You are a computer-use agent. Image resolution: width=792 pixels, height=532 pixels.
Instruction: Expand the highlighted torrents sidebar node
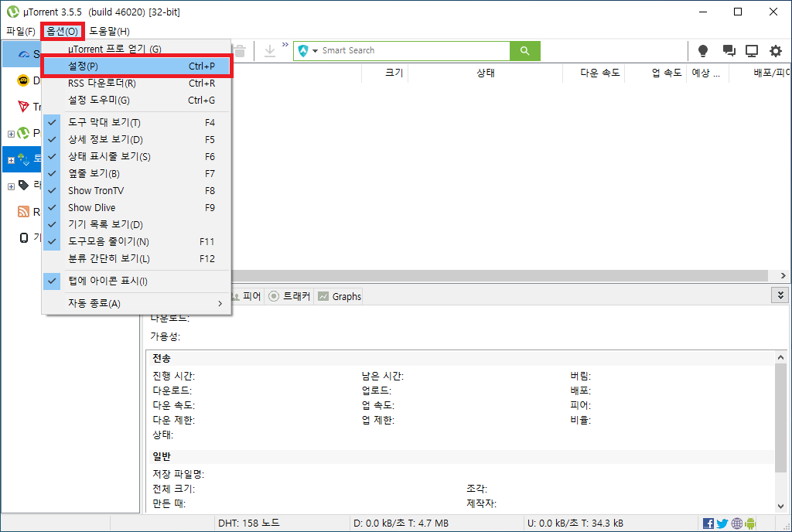[x=11, y=160]
